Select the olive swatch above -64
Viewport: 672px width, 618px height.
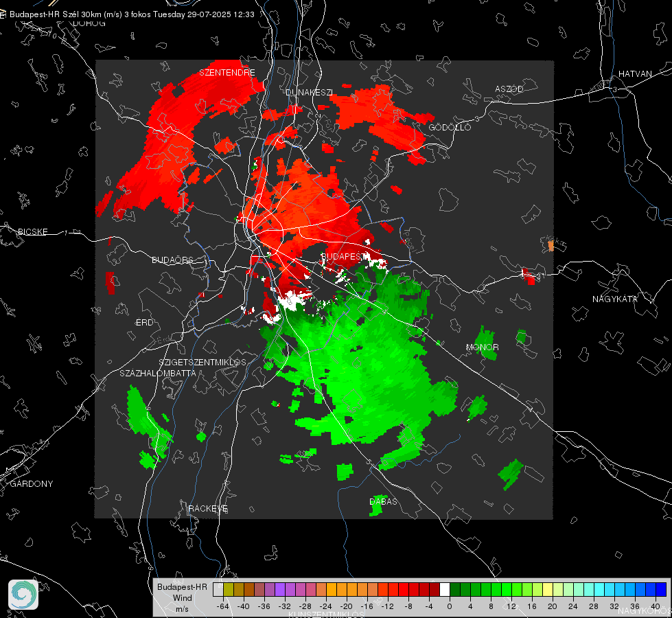coord(229,589)
